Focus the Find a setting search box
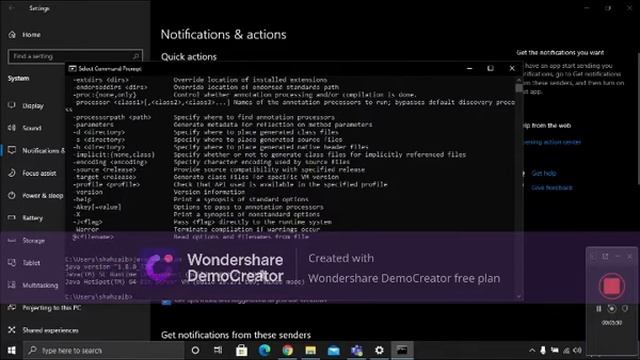The image size is (640, 360). [75, 56]
